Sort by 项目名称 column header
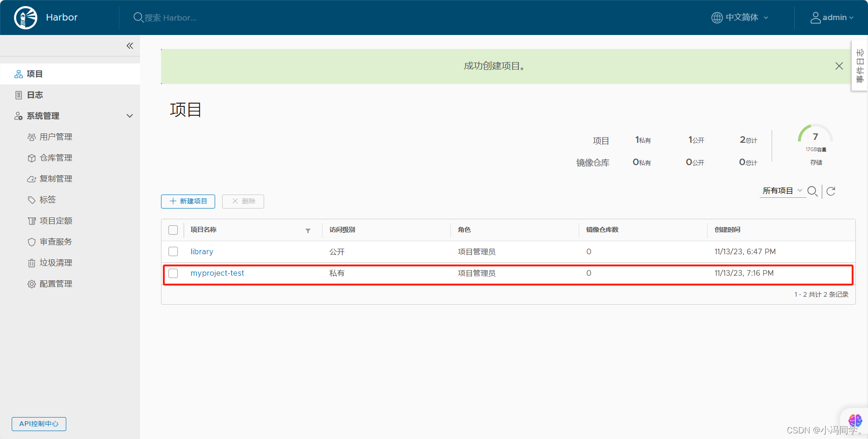Viewport: 868px width, 439px height. tap(203, 230)
